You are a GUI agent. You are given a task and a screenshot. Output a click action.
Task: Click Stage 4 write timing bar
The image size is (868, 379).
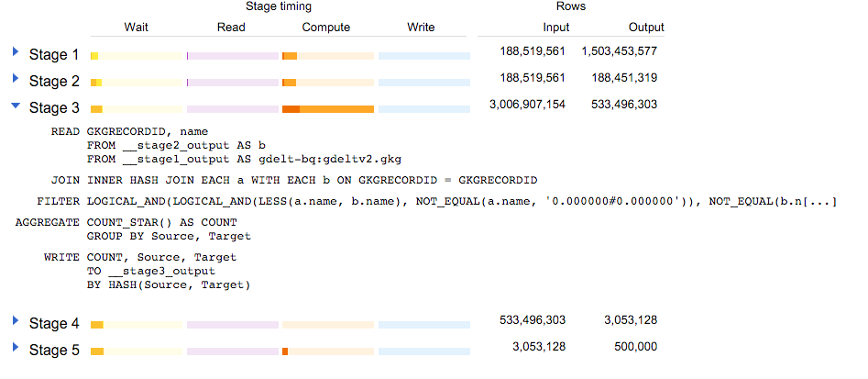(x=423, y=325)
